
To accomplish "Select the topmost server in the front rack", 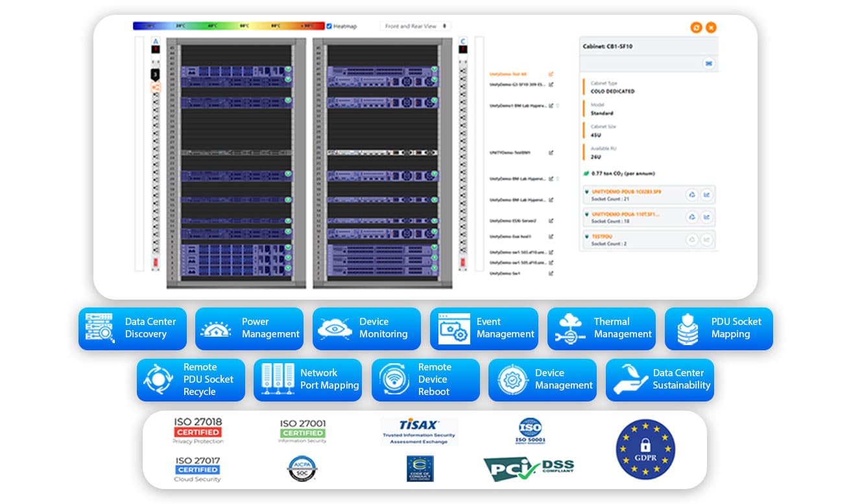I will tap(236, 70).
